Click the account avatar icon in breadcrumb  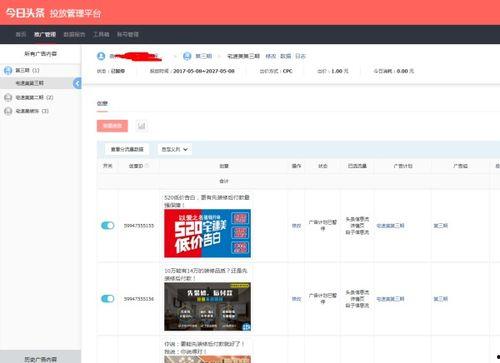101,56
